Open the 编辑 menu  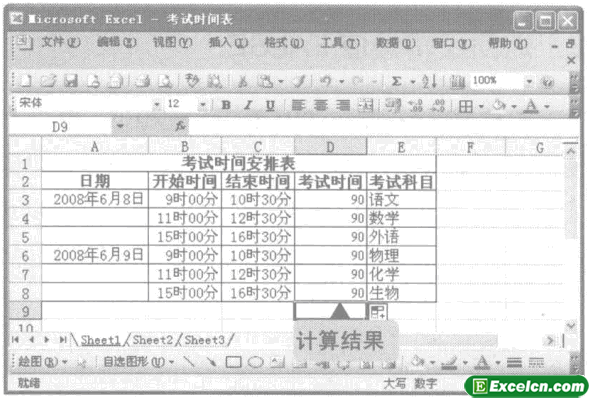(x=116, y=42)
